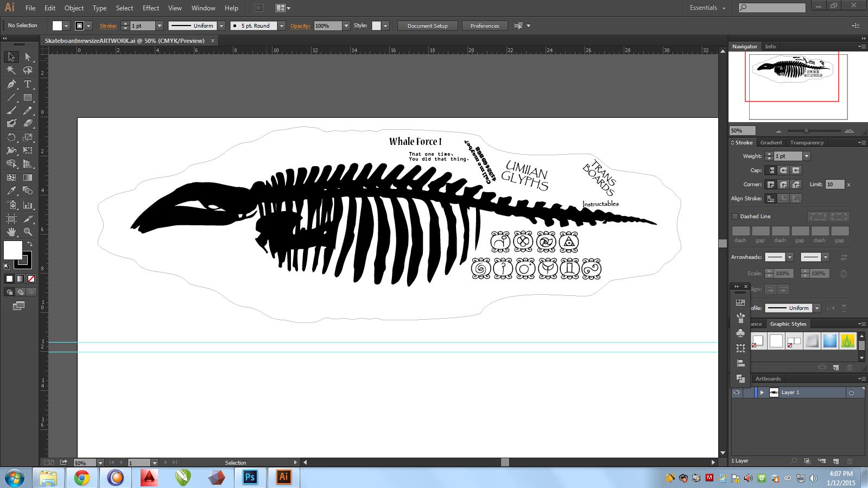The height and width of the screenshot is (488, 868).
Task: Select the Selection (black arrow) tool
Action: pos(11,57)
